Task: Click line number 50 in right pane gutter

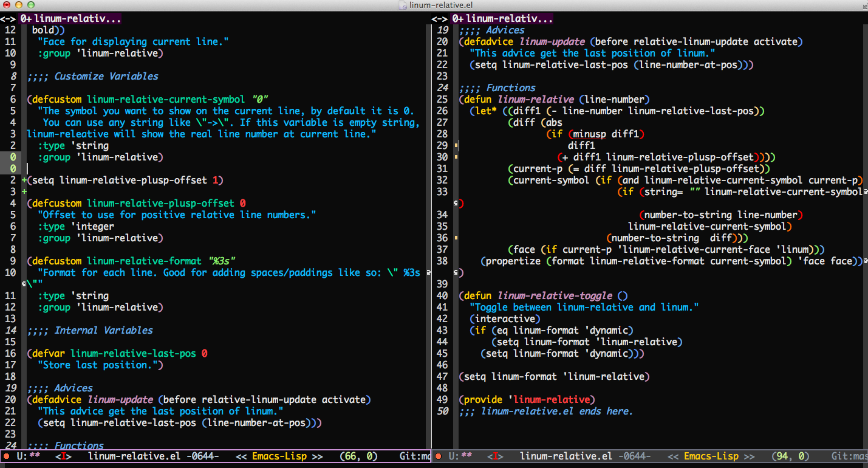Action: pos(442,411)
